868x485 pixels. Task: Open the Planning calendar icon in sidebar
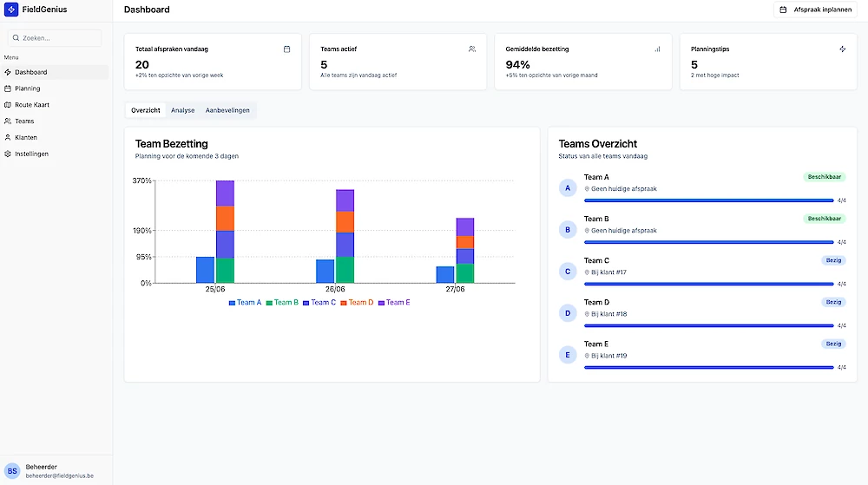[8, 88]
